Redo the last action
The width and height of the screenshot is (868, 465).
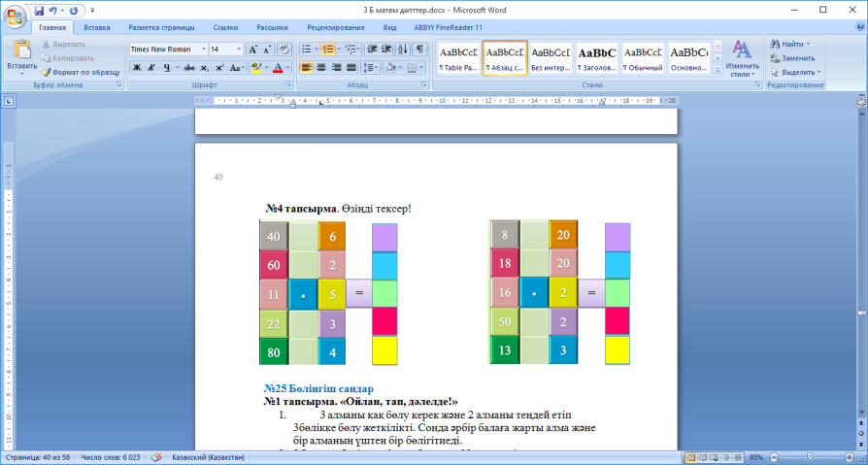point(74,11)
